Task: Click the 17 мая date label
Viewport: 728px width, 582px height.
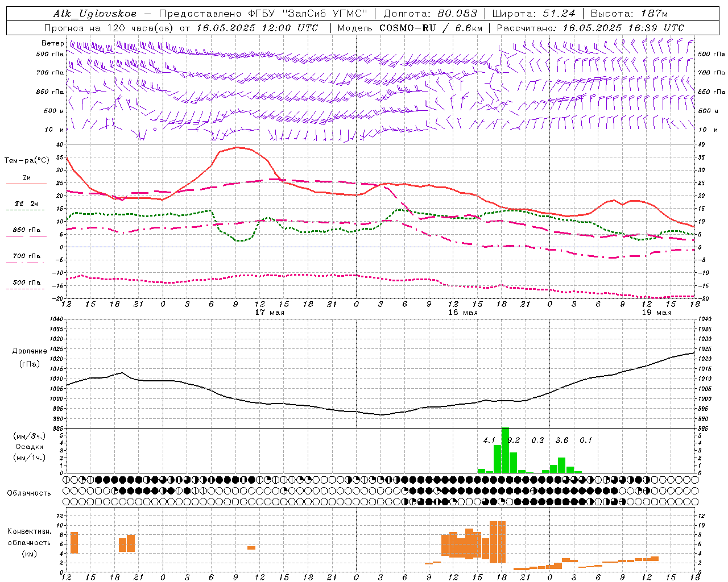Action: pyautogui.click(x=270, y=313)
